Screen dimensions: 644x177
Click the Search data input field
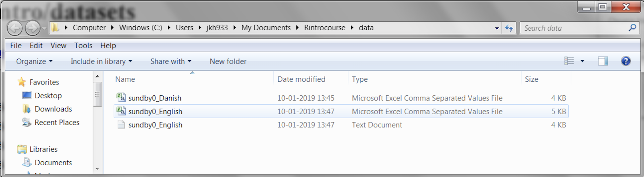574,28
